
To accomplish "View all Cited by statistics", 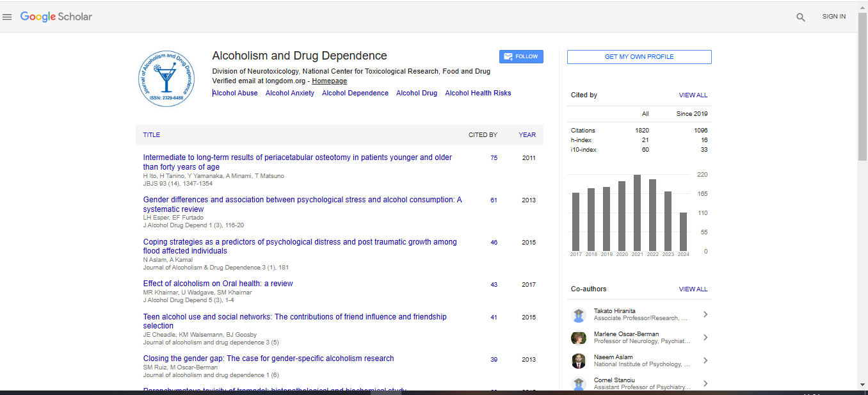I will [693, 95].
